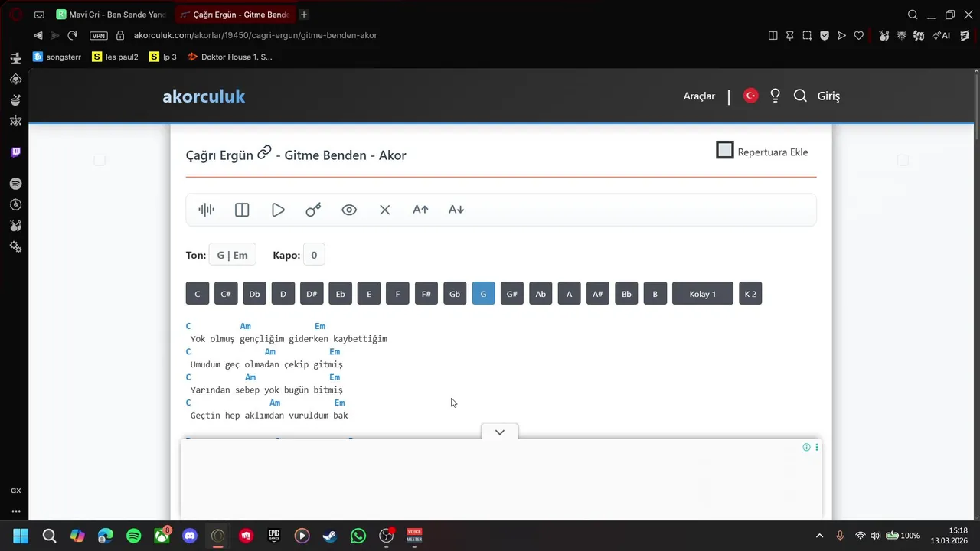
Task: Open songsterr bookmark
Action: pyautogui.click(x=57, y=57)
